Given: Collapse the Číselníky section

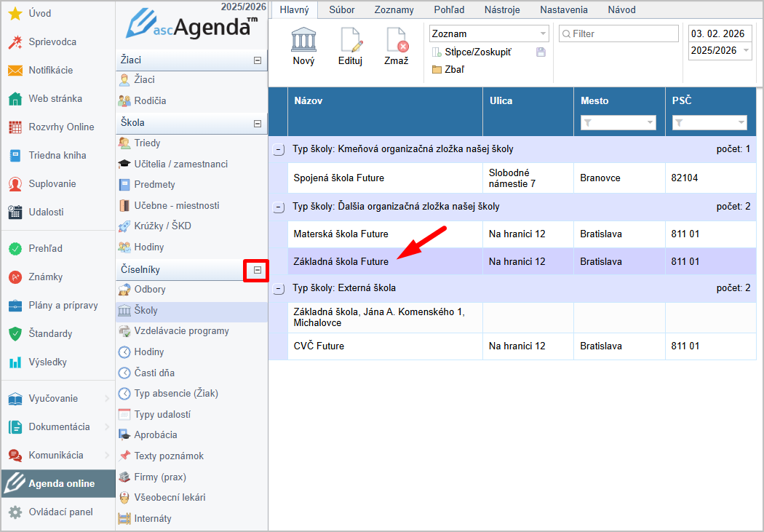Looking at the screenshot, I should tap(257, 270).
